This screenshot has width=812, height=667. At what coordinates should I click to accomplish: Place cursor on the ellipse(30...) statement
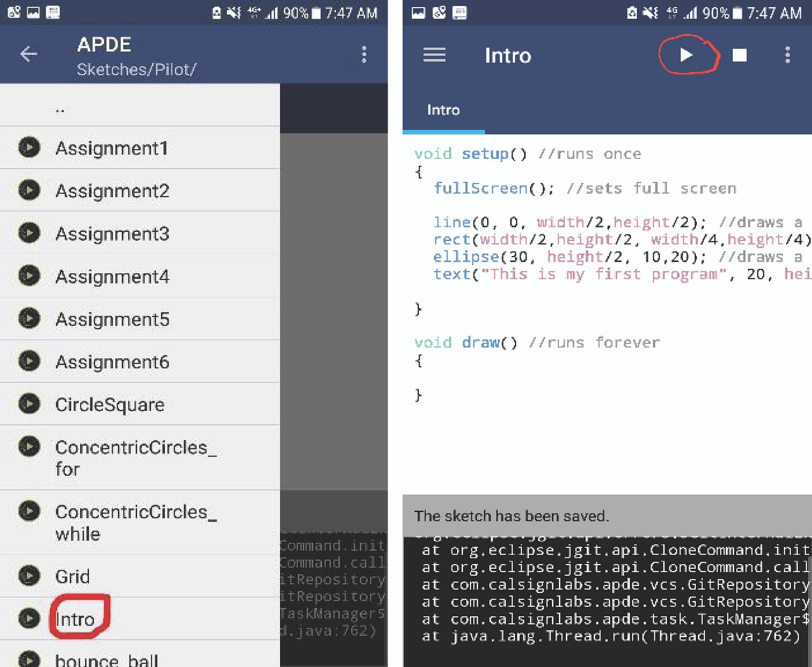pyautogui.click(x=618, y=257)
